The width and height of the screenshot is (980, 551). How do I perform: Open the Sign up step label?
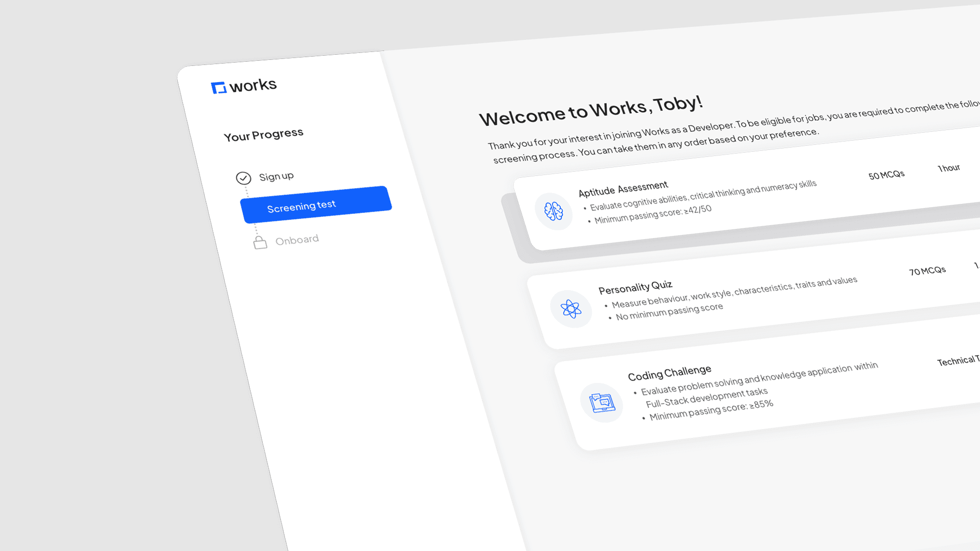tap(276, 176)
